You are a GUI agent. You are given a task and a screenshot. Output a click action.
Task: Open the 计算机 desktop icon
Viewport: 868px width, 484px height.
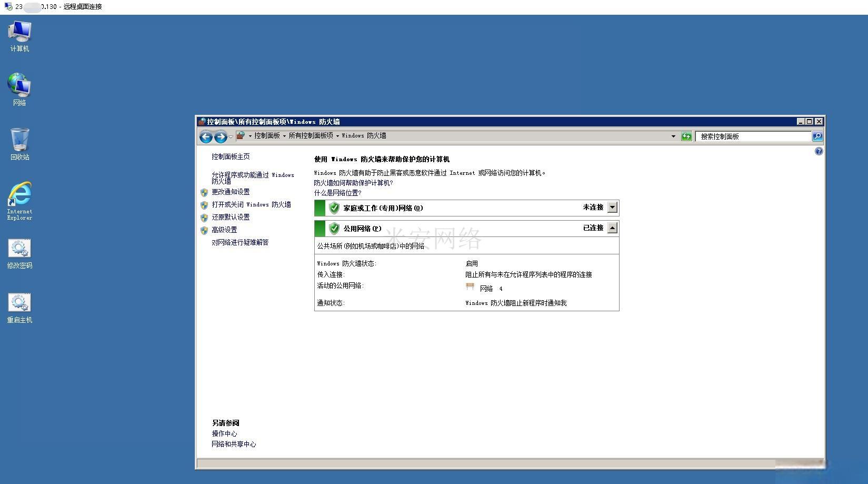coord(19,36)
